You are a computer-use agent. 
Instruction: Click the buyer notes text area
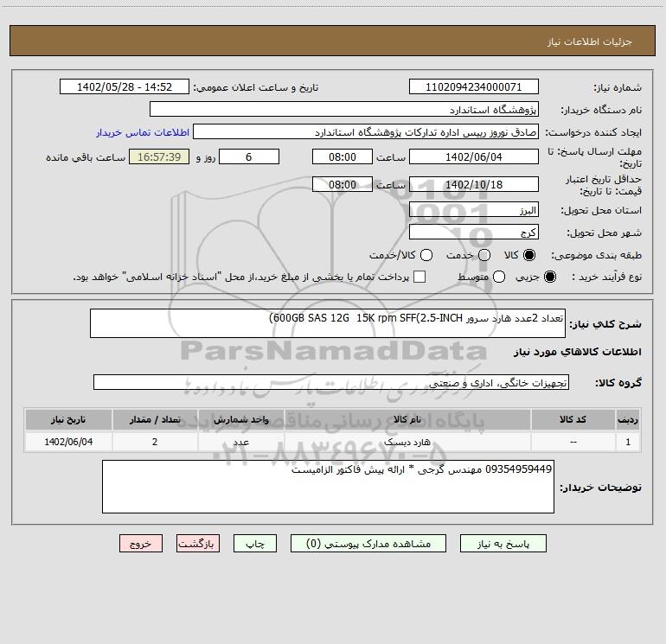[x=328, y=487]
